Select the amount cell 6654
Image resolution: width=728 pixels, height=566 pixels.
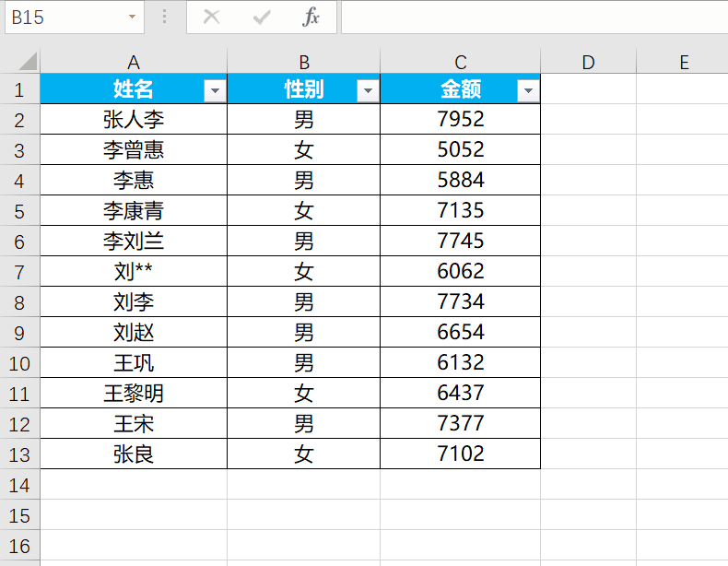pyautogui.click(x=460, y=332)
